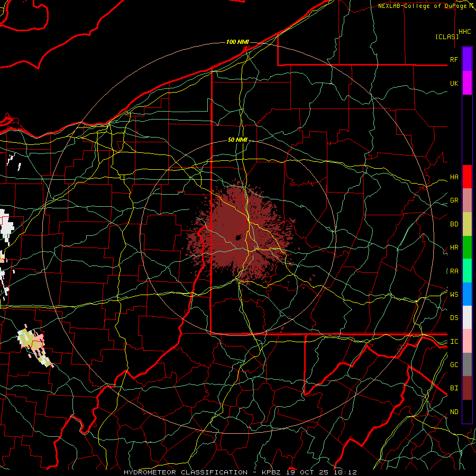This screenshot has width=476, height=476.
Task: Click the black radar site dot at center
Action: click(239, 237)
